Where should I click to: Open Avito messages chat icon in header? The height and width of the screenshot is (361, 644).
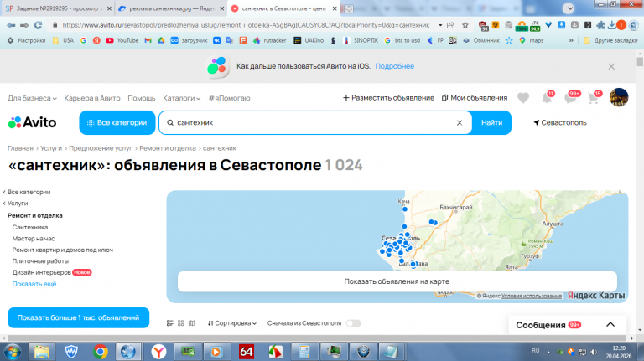[571, 97]
